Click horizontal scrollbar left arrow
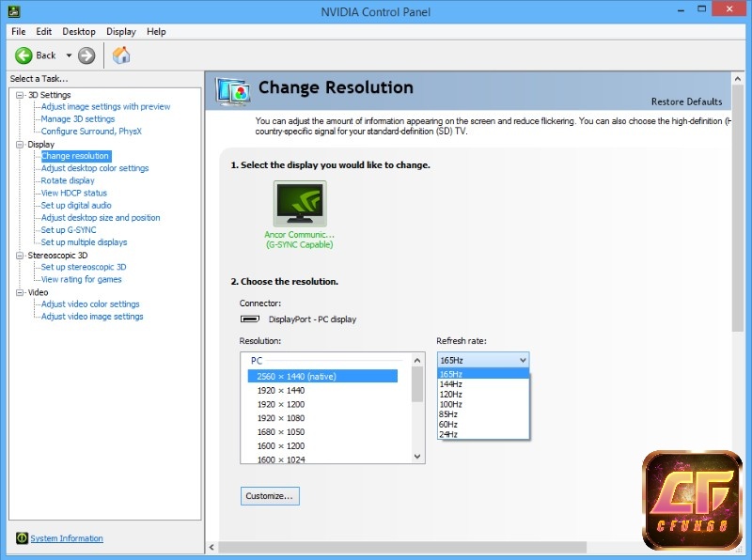752x560 pixels. [212, 547]
